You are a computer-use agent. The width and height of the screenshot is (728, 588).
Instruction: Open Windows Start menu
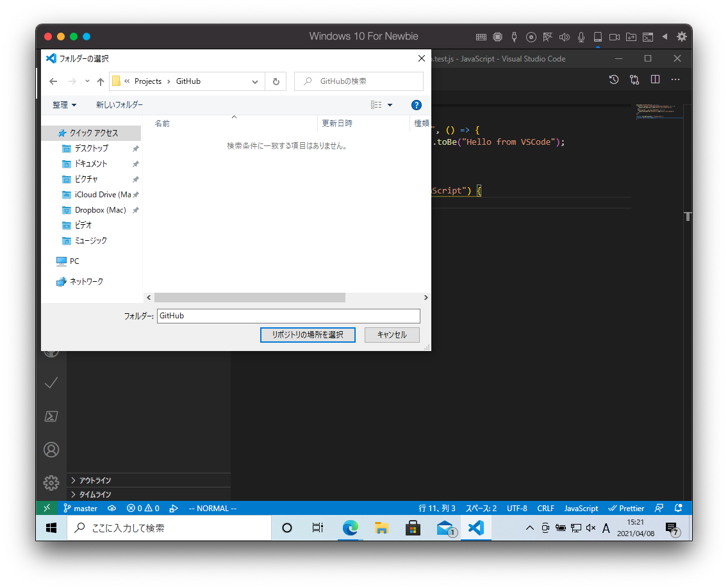(51, 528)
